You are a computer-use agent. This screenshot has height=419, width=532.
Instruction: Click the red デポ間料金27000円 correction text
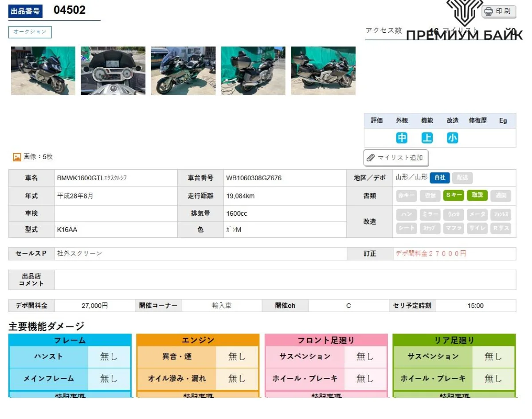pyautogui.click(x=430, y=254)
